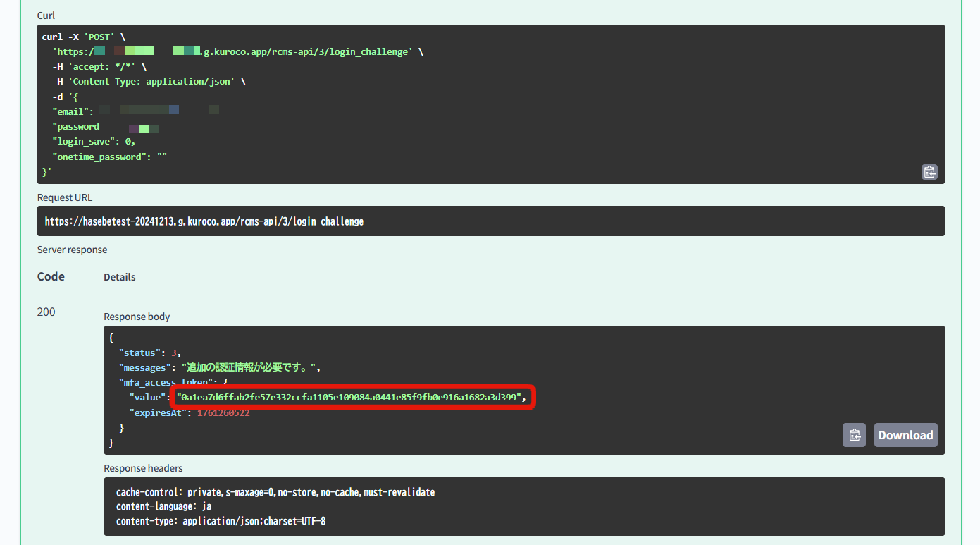Click the Request URL for login_challenge
This screenshot has width=980, height=545.
[204, 221]
